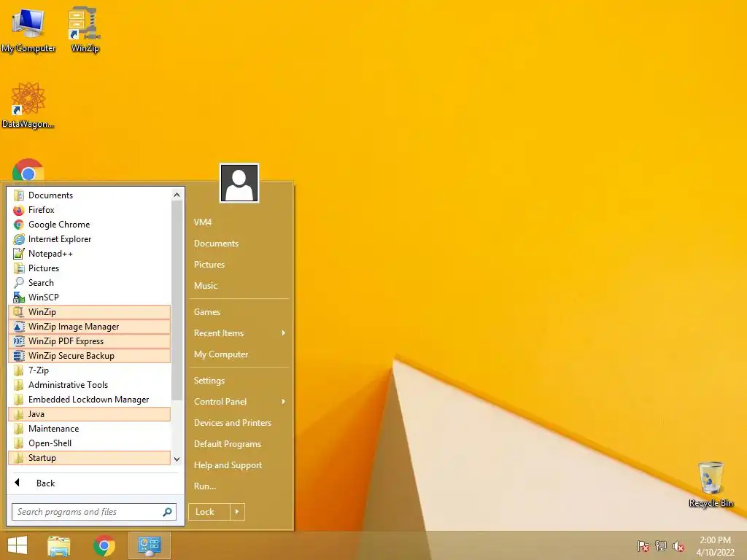Open WinZip desktop shortcut
Screen dimensions: 747x560
click(85, 29)
